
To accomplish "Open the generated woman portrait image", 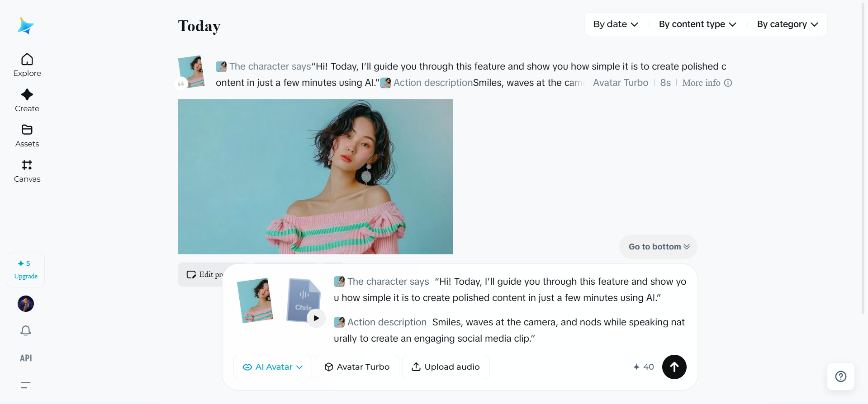I will [315, 177].
